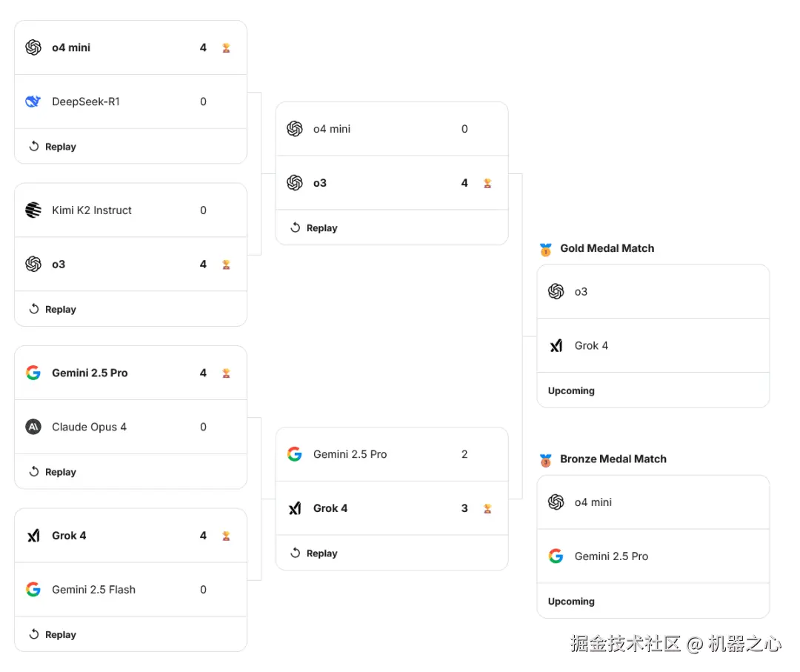Viewport: 800px width, 672px height.
Task: Click o3 name in Gold Medal Match
Action: click(581, 292)
